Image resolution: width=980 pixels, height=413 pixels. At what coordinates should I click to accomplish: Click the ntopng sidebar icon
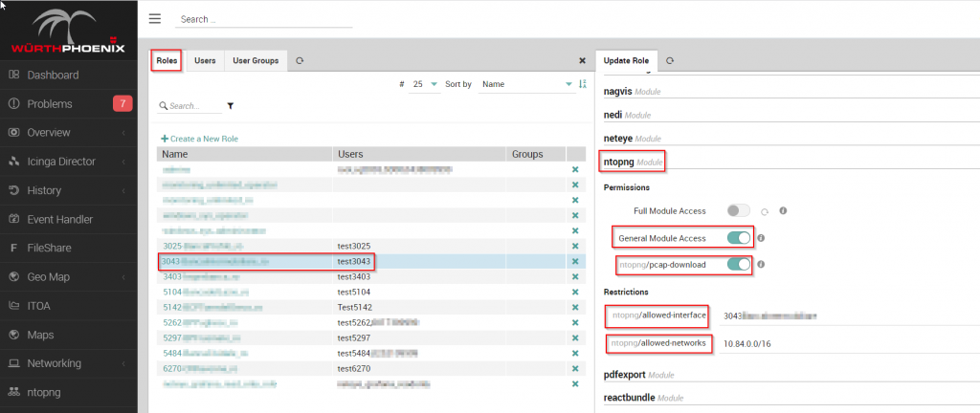coord(13,392)
